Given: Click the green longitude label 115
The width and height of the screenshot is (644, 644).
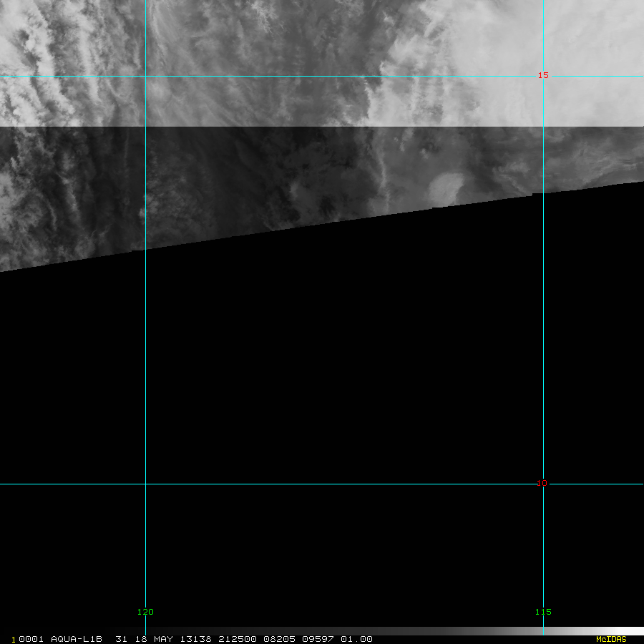Looking at the screenshot, I should pyautogui.click(x=543, y=612).
